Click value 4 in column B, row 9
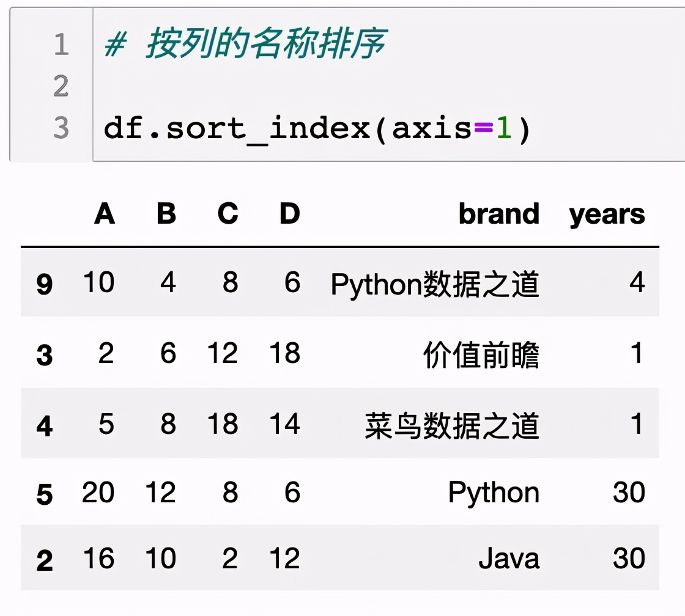This screenshot has height=616, width=685. click(x=168, y=282)
